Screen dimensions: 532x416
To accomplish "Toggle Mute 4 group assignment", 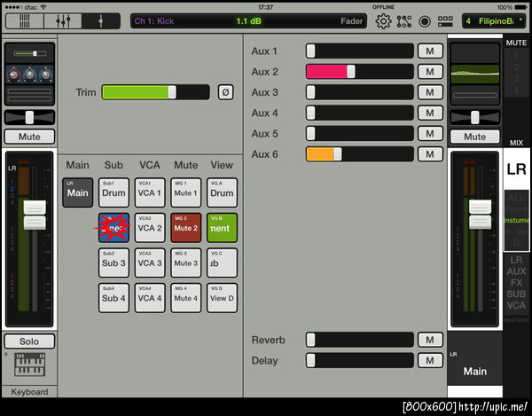I will (x=186, y=298).
